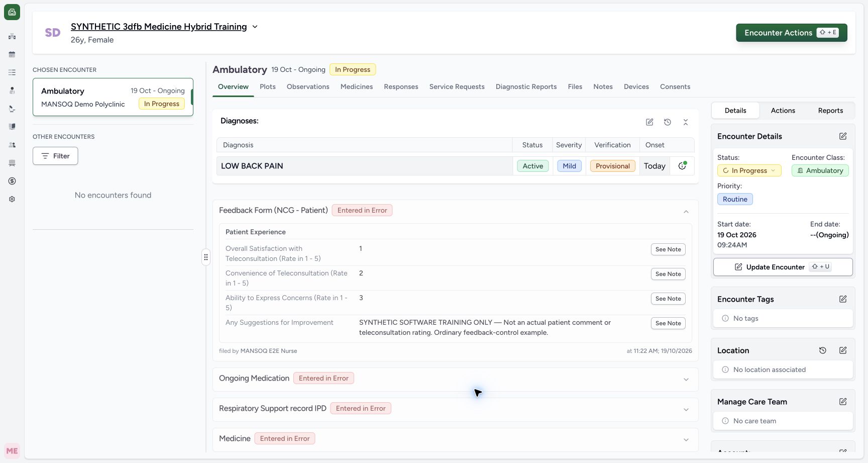The height and width of the screenshot is (463, 868).
Task: Edit diagnoses with the pencil icon
Action: pyautogui.click(x=649, y=122)
